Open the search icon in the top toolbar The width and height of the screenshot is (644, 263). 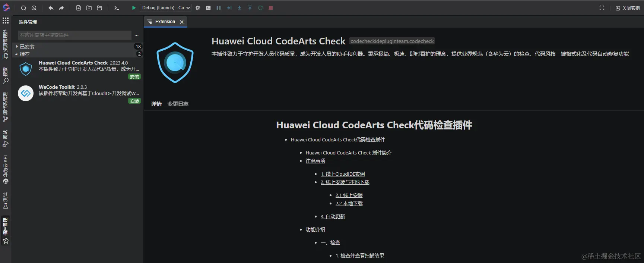point(23,8)
